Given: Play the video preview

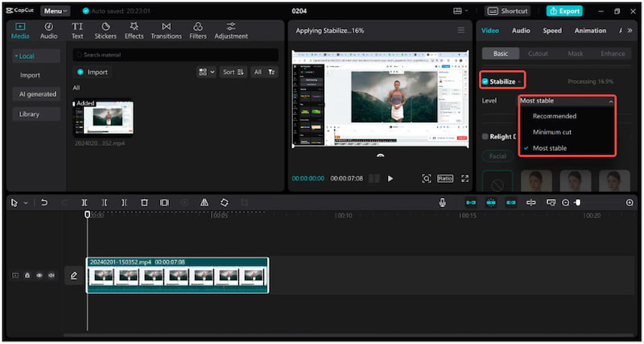Looking at the screenshot, I should point(390,178).
